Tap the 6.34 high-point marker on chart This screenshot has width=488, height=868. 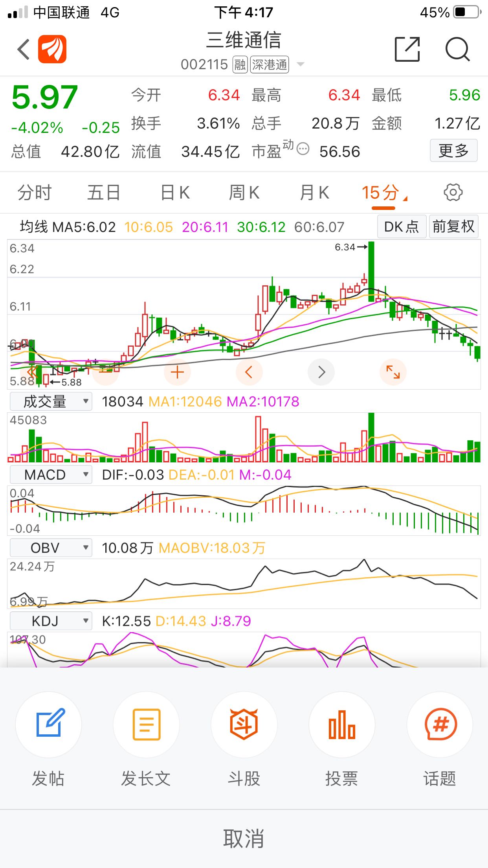[351, 247]
